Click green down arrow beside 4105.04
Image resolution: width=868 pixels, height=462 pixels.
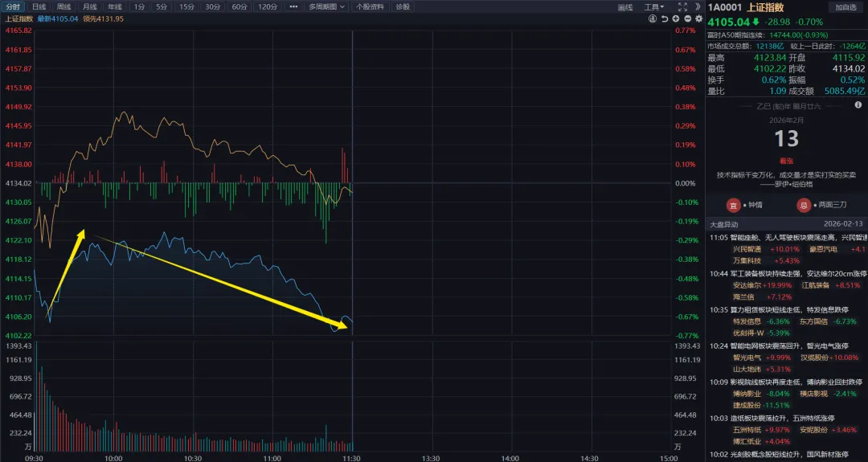click(755, 22)
